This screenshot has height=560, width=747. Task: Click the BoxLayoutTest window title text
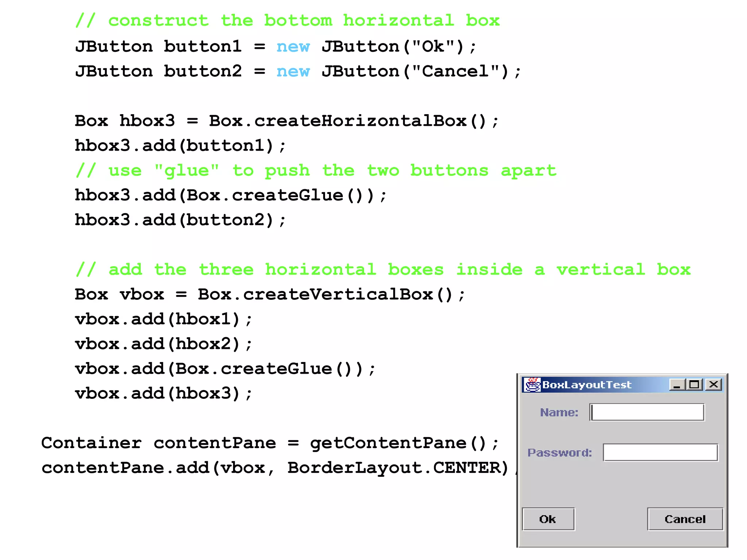tap(587, 385)
